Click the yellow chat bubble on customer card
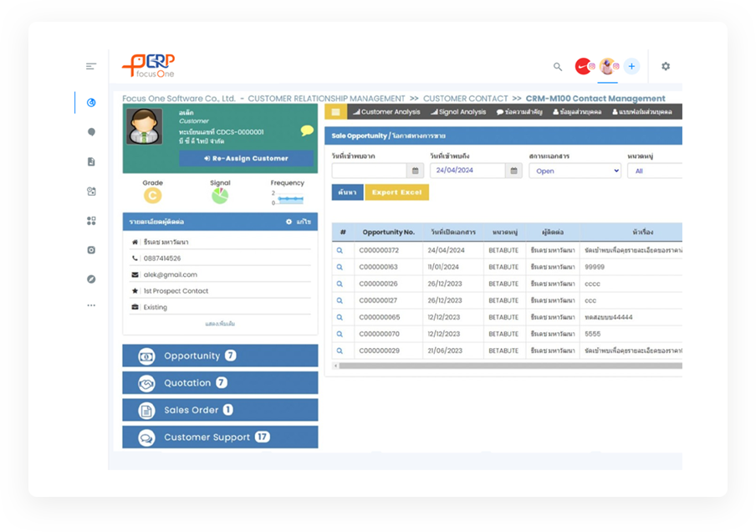The width and height of the screenshot is (756, 532). point(307,130)
